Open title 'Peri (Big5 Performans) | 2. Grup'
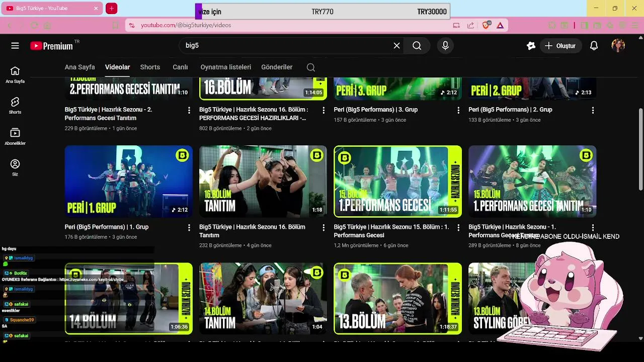Screen dimensions: 644x362 point(510,110)
